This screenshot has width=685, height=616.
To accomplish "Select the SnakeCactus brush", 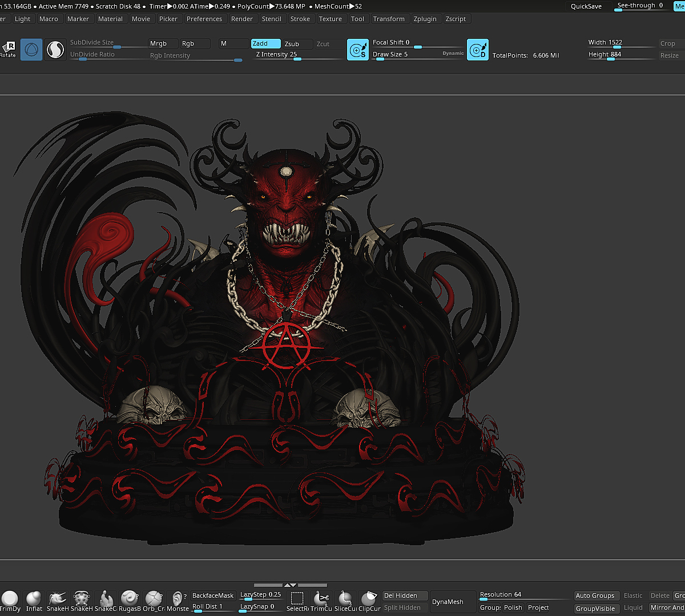I will [106, 602].
